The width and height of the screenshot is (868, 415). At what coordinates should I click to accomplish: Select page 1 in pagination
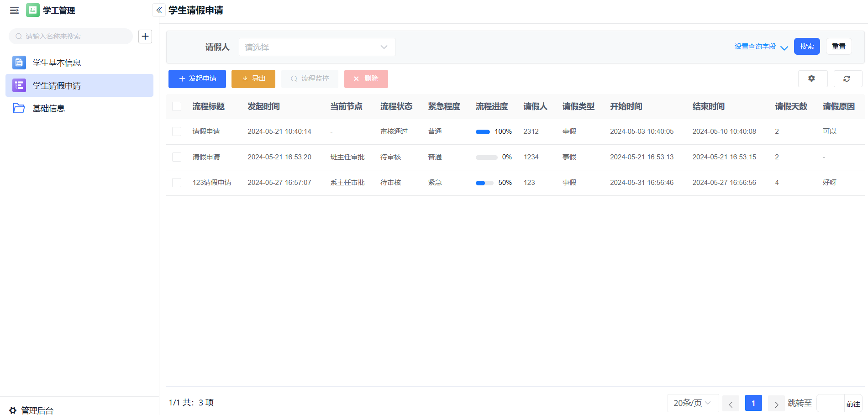tap(753, 403)
